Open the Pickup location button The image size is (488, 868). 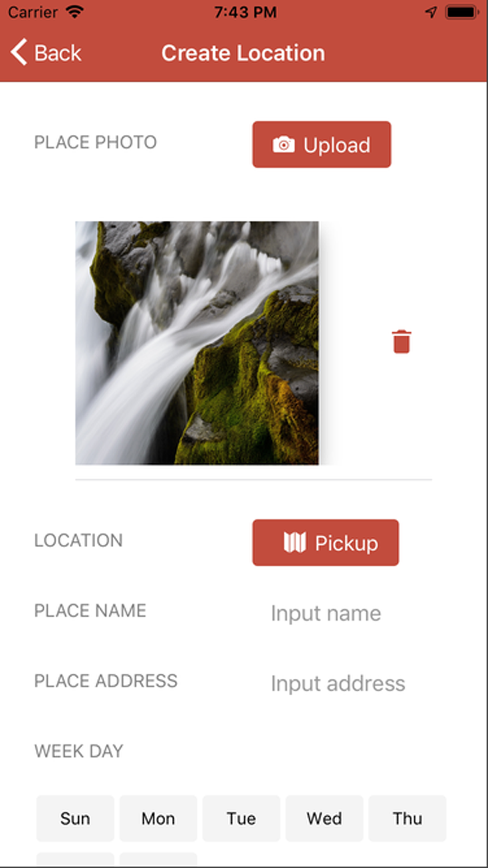325,542
